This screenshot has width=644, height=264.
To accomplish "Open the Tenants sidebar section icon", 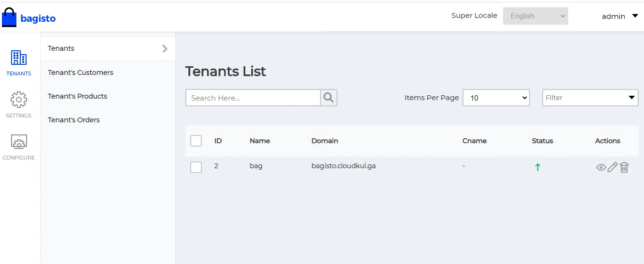I will point(18,58).
